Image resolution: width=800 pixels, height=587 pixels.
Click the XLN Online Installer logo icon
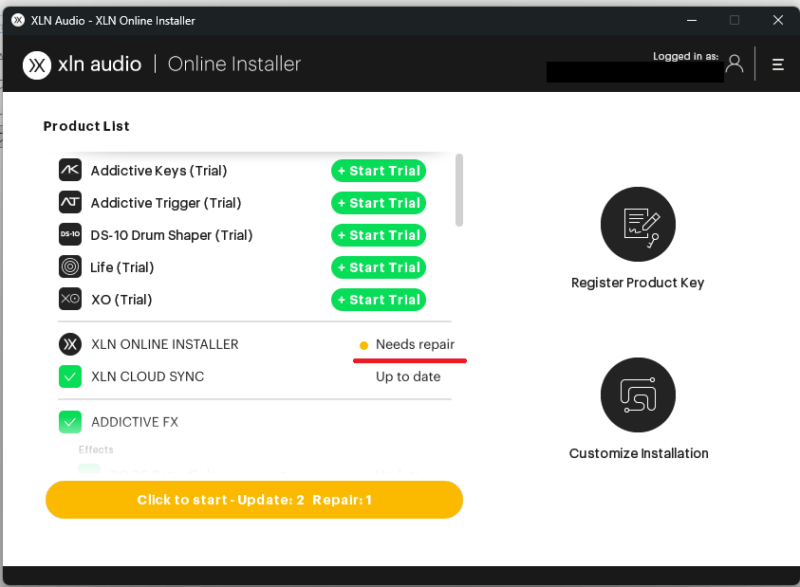coord(37,64)
